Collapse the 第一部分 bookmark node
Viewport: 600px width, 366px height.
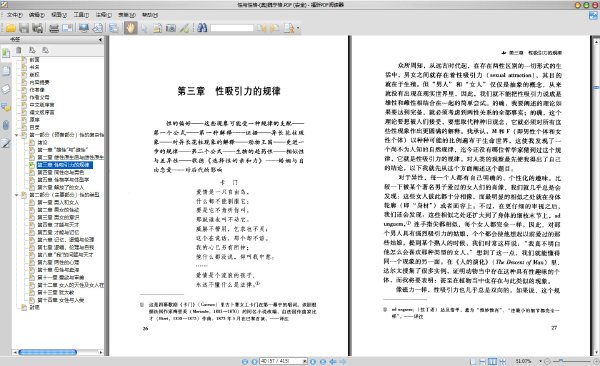pyautogui.click(x=16, y=135)
